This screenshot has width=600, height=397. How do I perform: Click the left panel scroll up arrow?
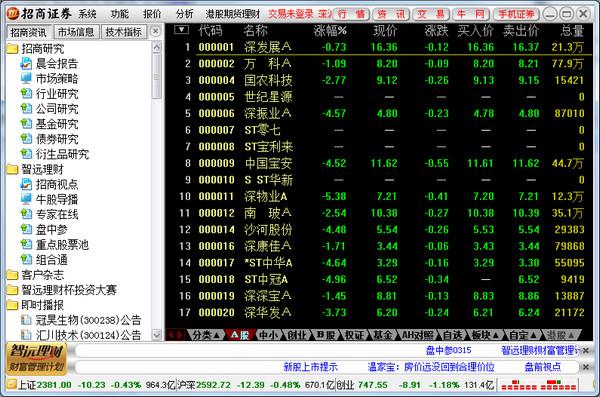[157, 47]
